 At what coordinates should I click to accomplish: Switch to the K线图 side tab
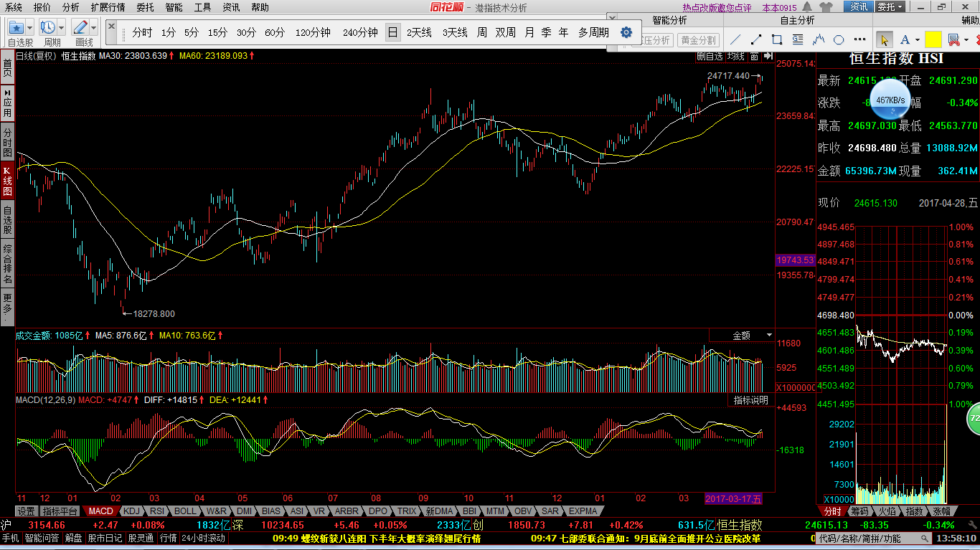point(7,181)
